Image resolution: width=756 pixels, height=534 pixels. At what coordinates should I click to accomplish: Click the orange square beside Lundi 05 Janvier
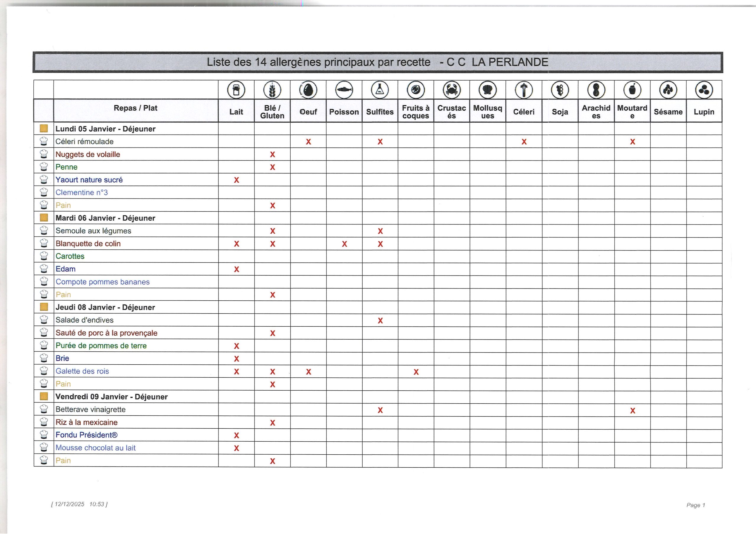tap(44, 129)
